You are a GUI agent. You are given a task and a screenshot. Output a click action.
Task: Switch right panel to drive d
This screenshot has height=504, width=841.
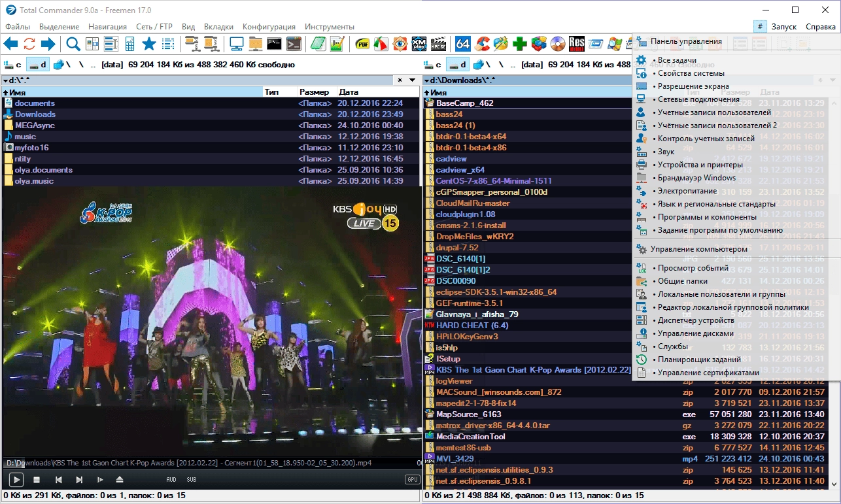click(458, 65)
